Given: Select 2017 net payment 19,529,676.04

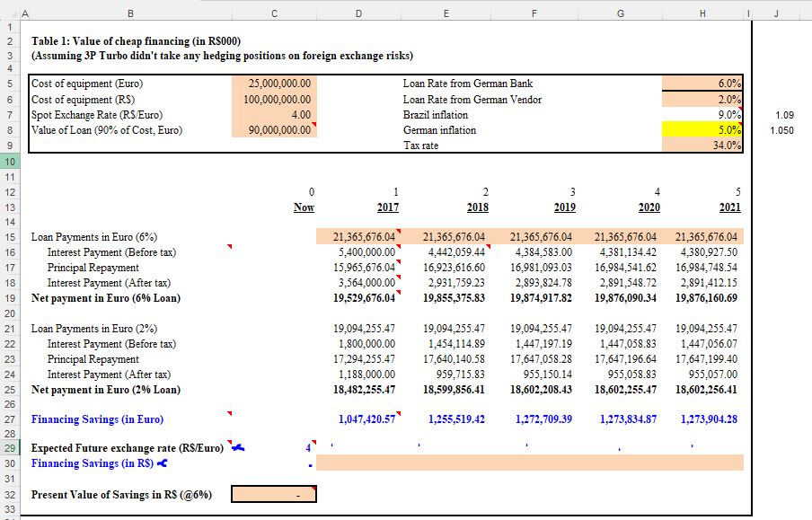Looking at the screenshot, I should tap(358, 298).
